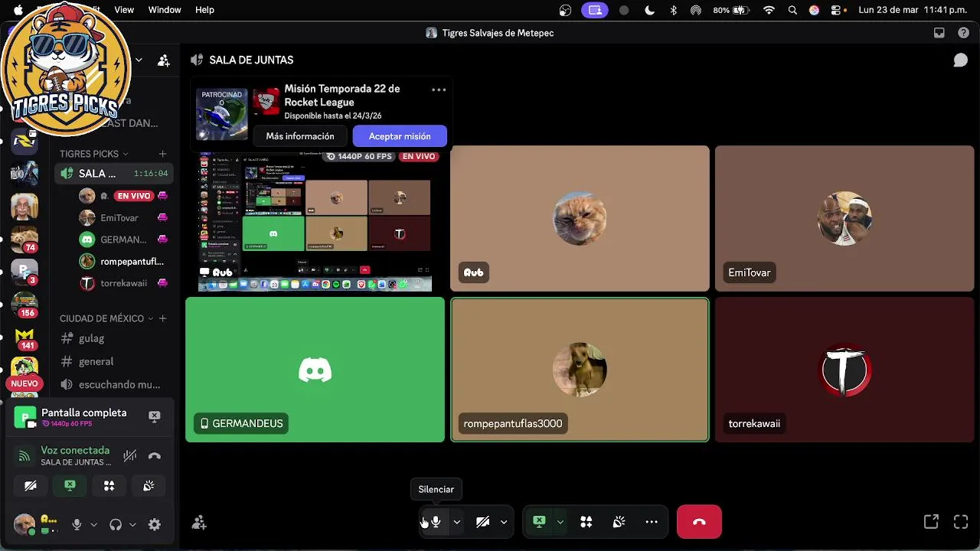Screen dimensions: 980x551
Task: Invite people using the bottom-left call icon
Action: 199,523
